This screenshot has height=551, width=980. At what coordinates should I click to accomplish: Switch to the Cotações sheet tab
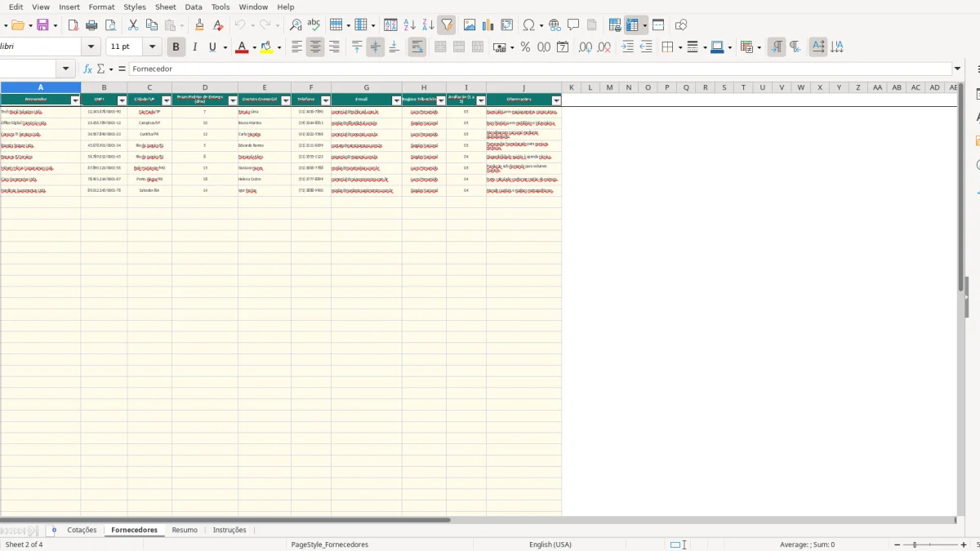coord(82,530)
